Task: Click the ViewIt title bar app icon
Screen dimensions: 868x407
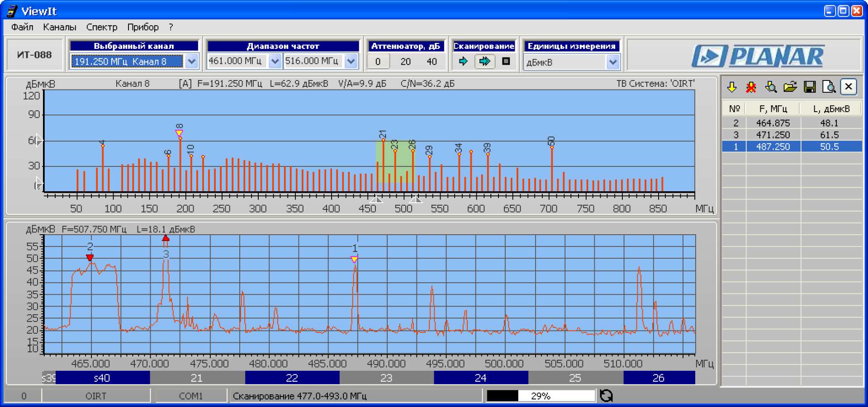Action: pos(12,11)
